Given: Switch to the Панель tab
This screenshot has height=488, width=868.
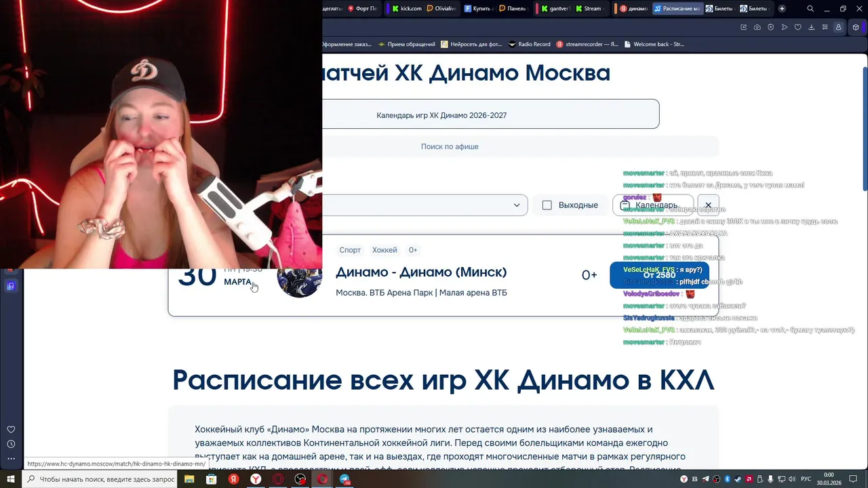Looking at the screenshot, I should [x=513, y=9].
